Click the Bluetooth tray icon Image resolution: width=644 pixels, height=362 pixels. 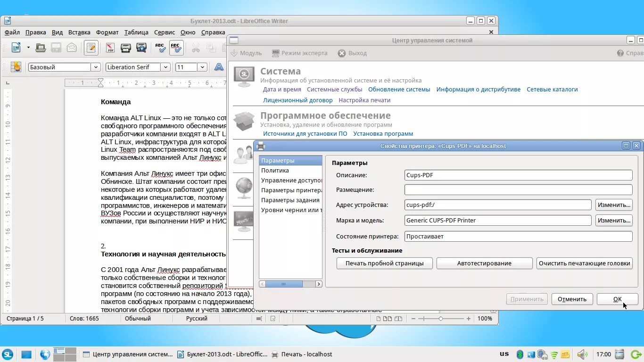(520, 354)
